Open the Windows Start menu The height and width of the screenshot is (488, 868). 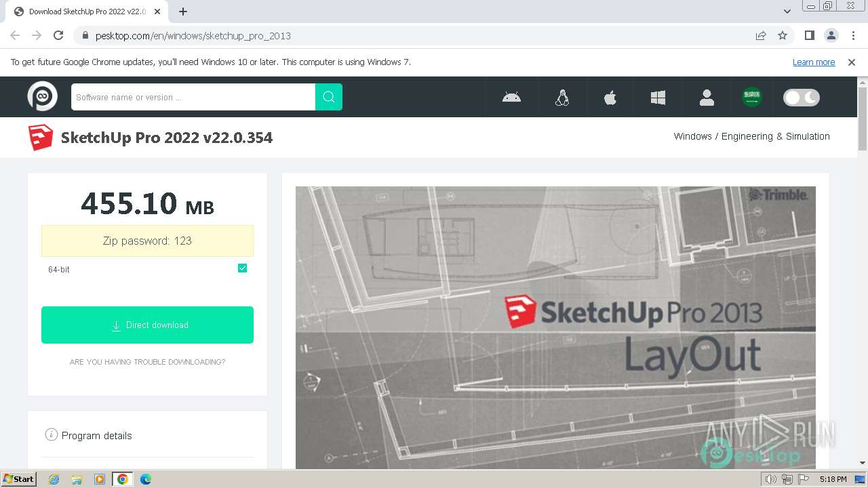click(x=18, y=479)
